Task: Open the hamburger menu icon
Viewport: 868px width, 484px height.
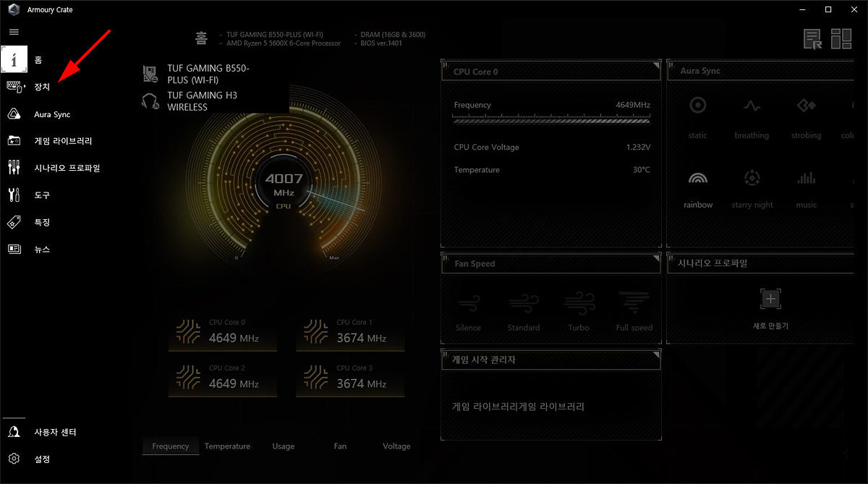Action: (14, 32)
